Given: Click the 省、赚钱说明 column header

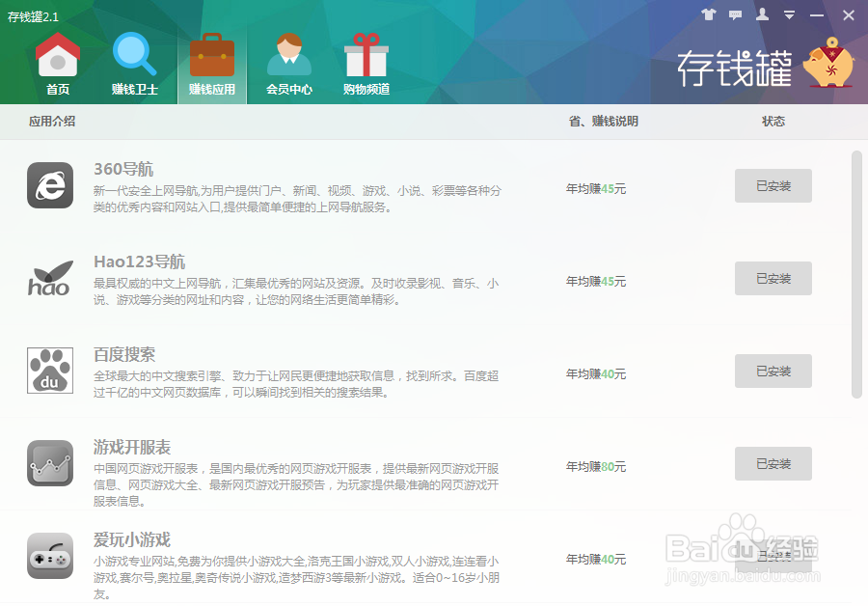Looking at the screenshot, I should [604, 122].
